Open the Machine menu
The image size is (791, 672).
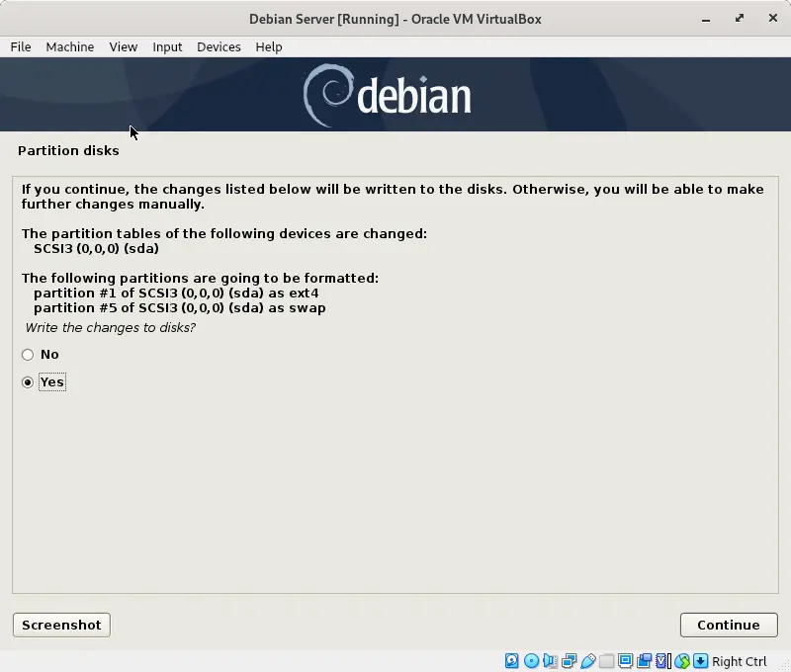tap(70, 46)
